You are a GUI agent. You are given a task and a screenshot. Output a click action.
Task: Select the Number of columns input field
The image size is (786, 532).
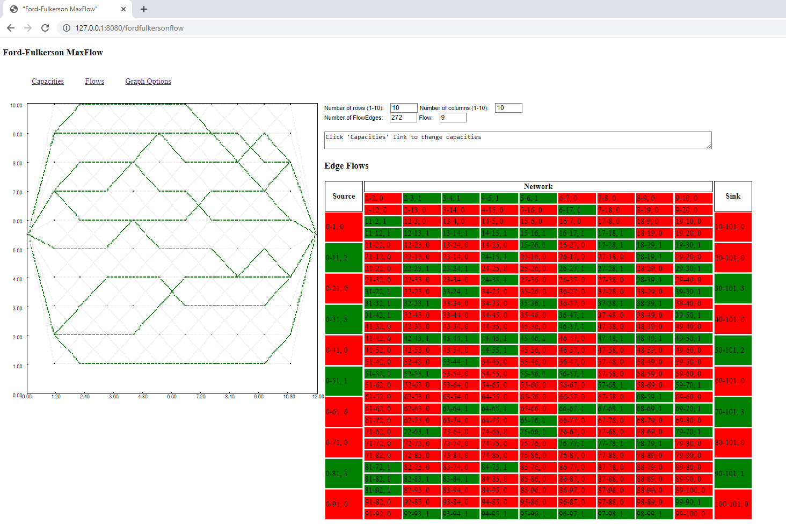(x=507, y=107)
